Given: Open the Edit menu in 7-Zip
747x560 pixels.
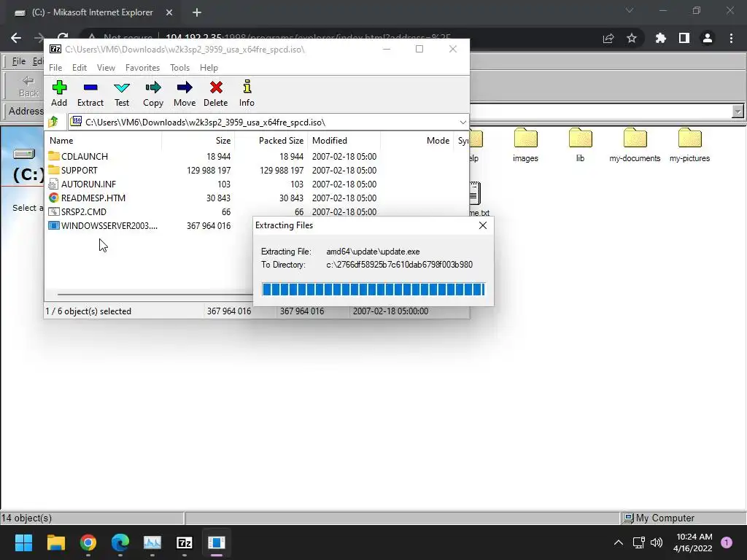Looking at the screenshot, I should point(79,68).
